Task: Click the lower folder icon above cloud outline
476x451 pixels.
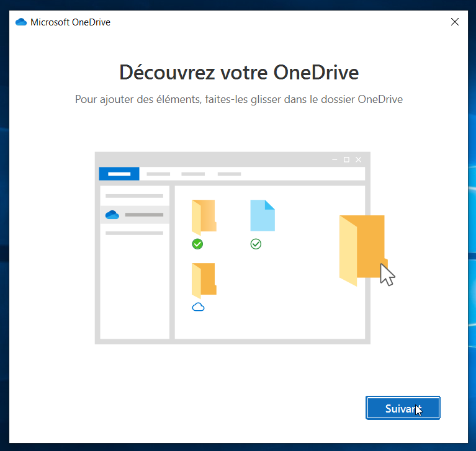Action: pos(204,279)
